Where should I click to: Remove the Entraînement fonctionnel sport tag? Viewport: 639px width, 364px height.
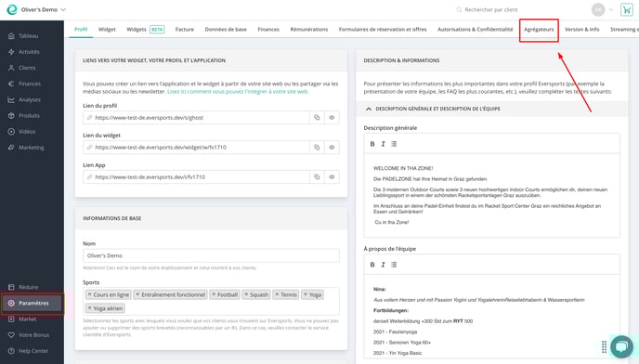[x=137, y=294]
